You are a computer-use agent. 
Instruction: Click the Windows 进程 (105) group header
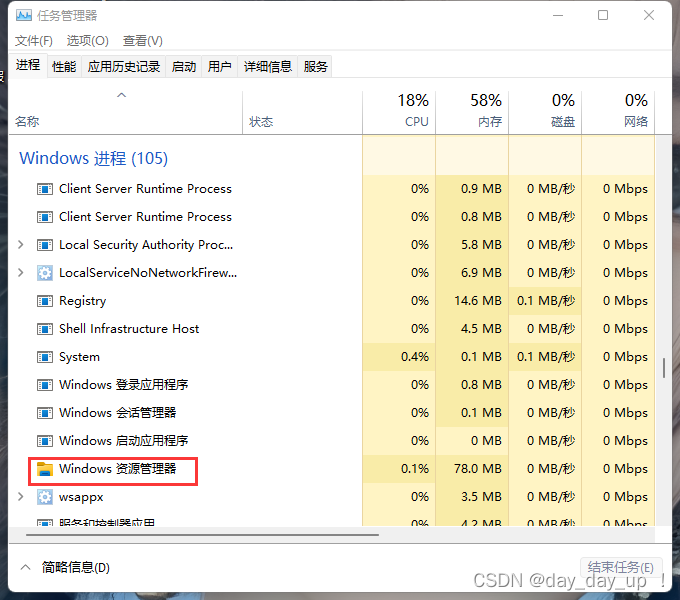tap(93, 158)
